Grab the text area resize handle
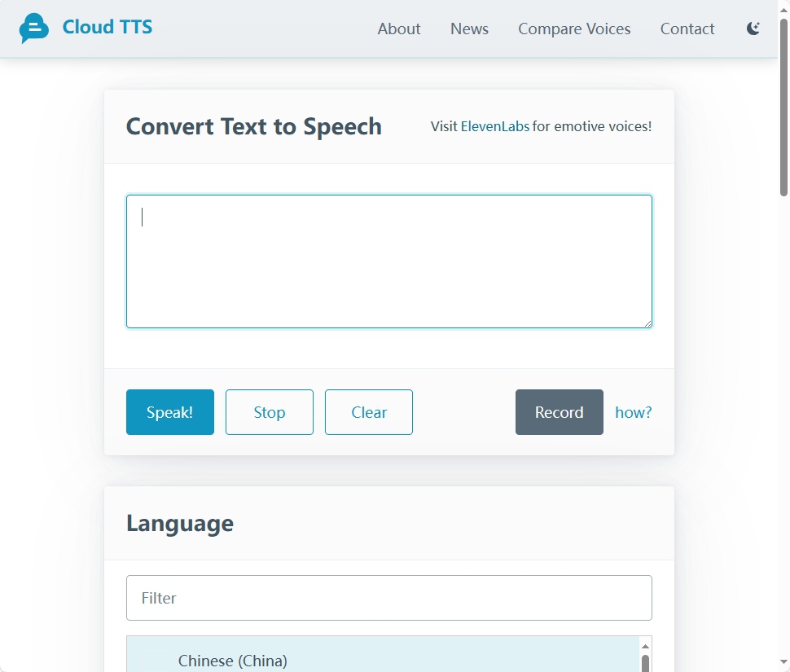This screenshot has height=672, width=790. click(x=647, y=323)
